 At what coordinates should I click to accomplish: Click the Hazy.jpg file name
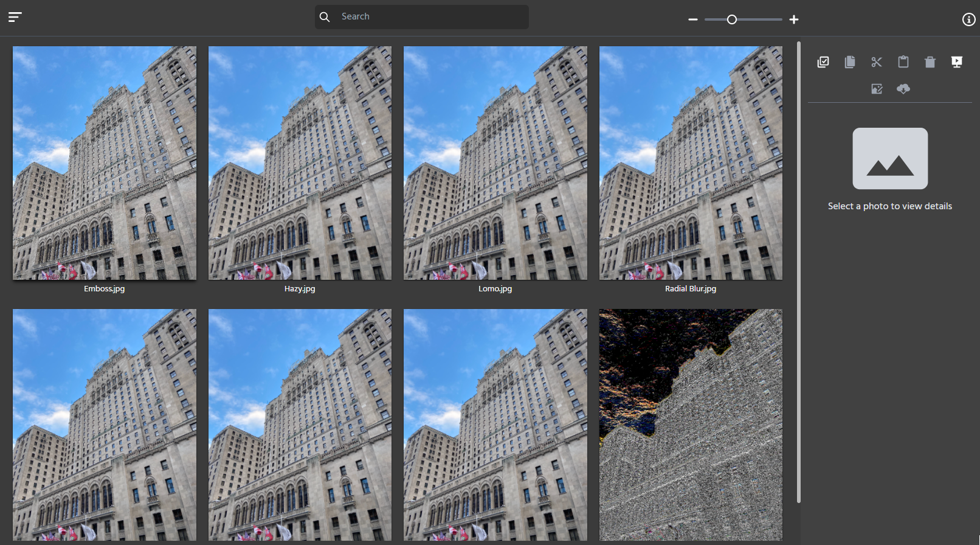tap(300, 289)
